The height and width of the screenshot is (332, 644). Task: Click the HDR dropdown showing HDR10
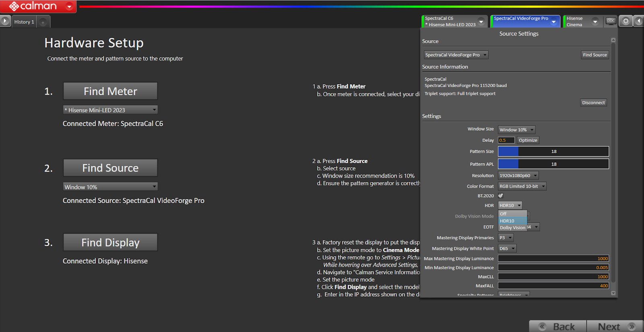coord(510,205)
